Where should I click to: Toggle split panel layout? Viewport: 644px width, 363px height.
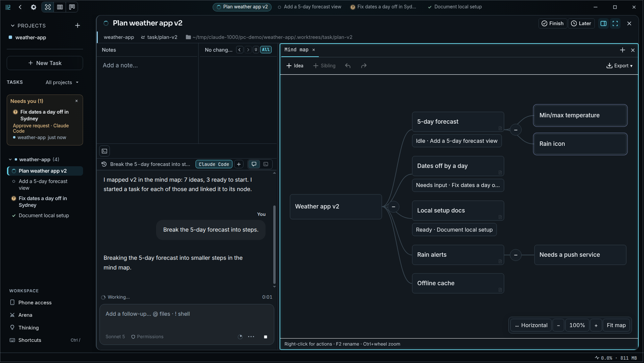point(603,23)
